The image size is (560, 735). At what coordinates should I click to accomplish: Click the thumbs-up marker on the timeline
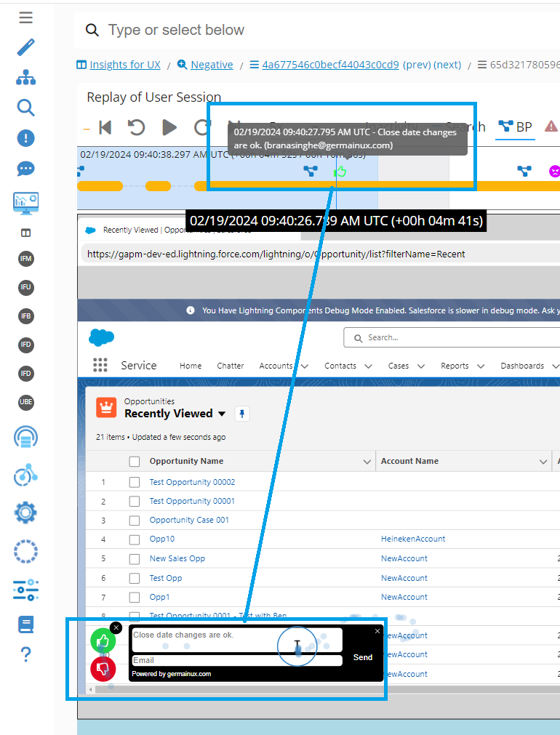(x=340, y=172)
